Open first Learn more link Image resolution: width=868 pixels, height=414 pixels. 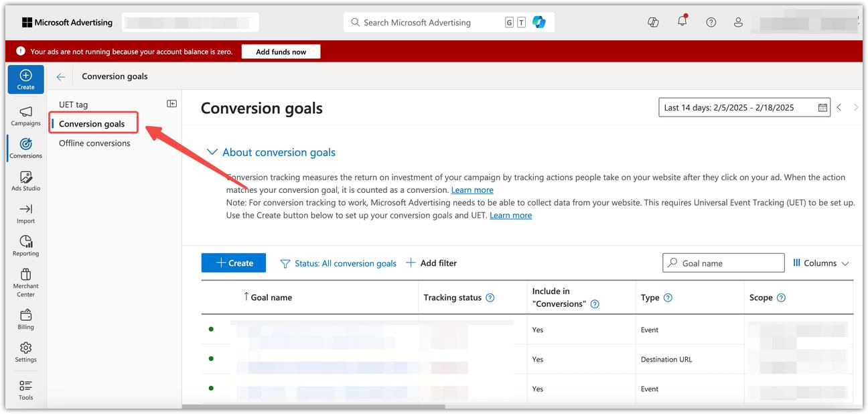coord(472,190)
